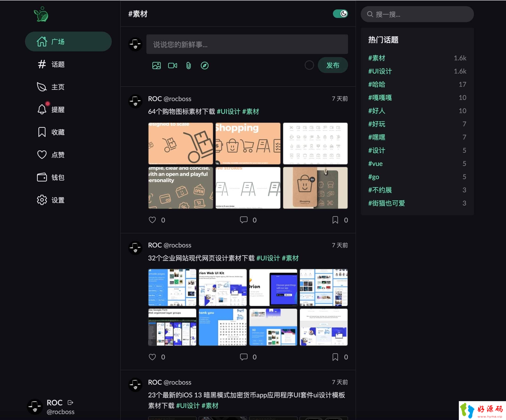
Task: Comment on the 32个企业网站 post
Action: 244,357
